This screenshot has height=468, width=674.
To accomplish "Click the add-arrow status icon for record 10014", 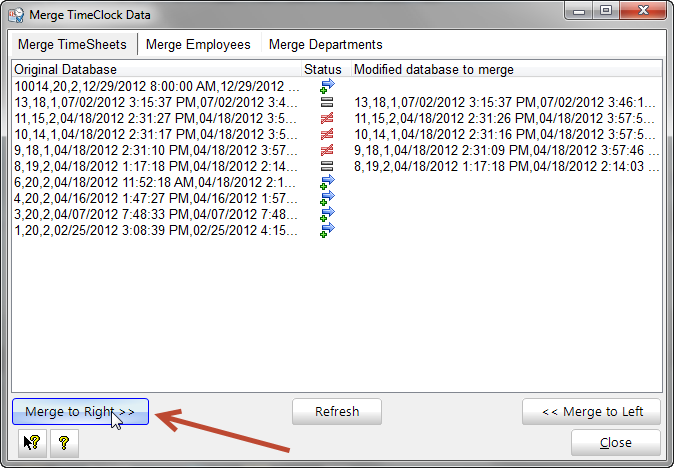I will click(326, 86).
